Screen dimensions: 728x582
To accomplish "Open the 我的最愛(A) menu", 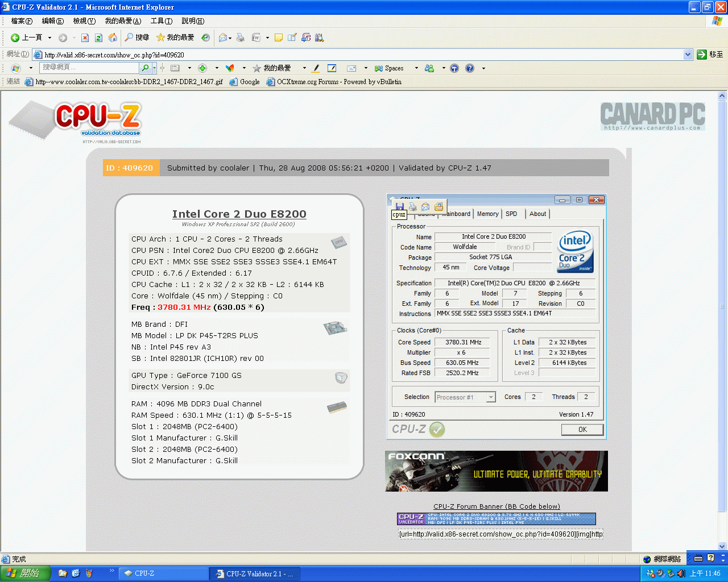I will [123, 21].
